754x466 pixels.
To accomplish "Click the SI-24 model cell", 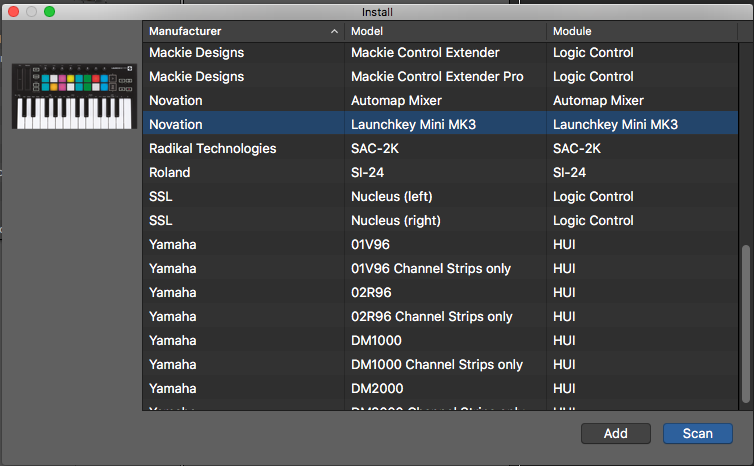I will click(367, 173).
